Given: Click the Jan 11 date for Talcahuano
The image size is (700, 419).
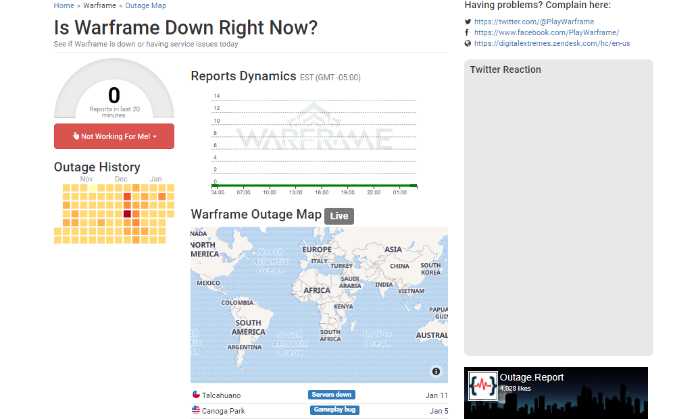Looking at the screenshot, I should [436, 395].
